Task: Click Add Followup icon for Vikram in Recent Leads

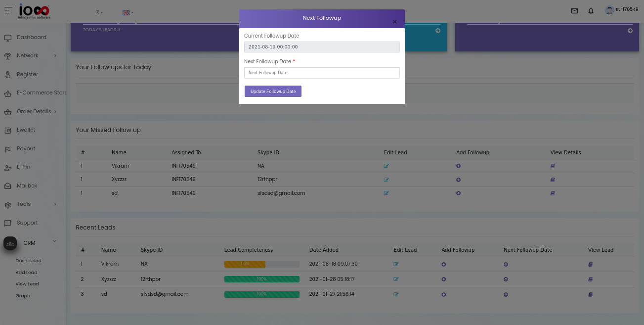Action: click(x=444, y=264)
